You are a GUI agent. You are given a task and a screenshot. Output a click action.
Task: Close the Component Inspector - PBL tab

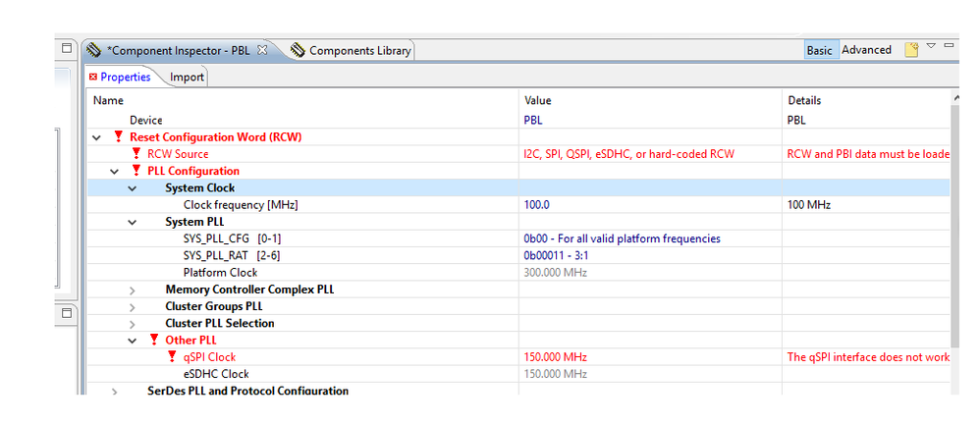tap(262, 50)
